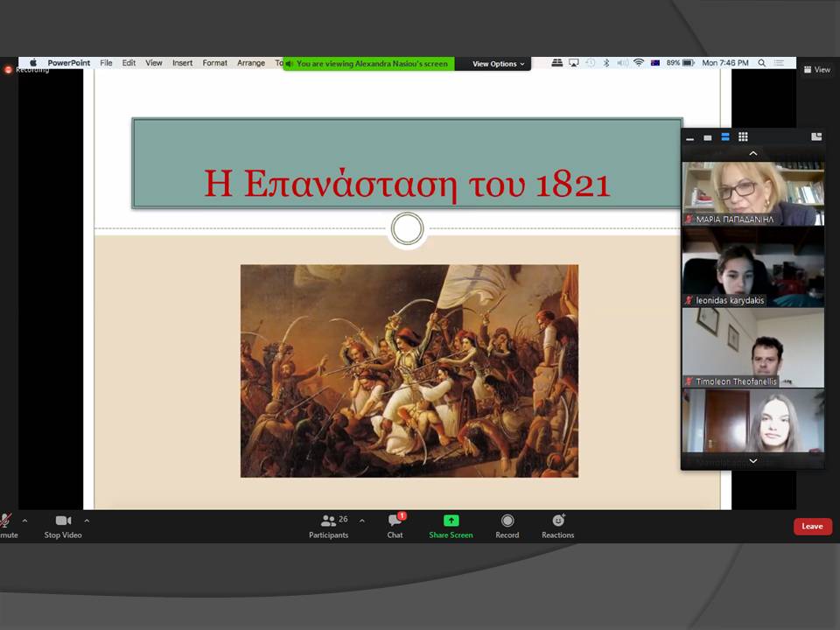Click the battle painting on the slide

point(409,371)
